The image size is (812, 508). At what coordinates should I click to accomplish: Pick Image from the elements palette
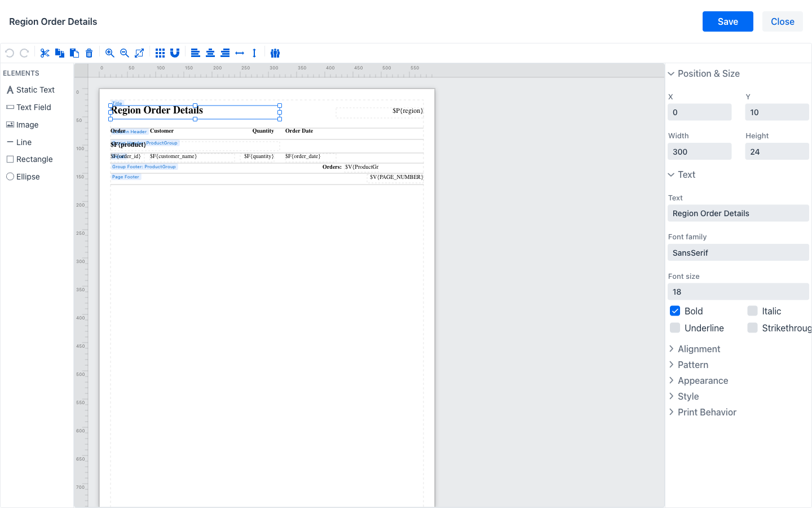[23, 125]
